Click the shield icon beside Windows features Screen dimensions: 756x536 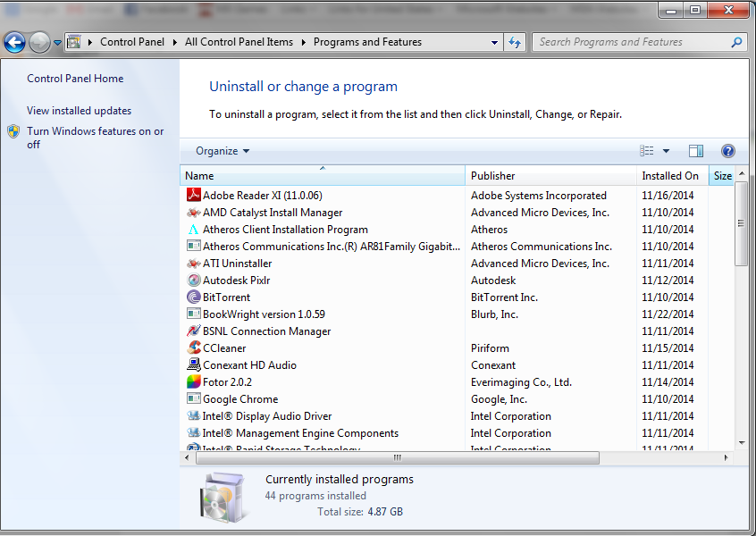click(13, 131)
